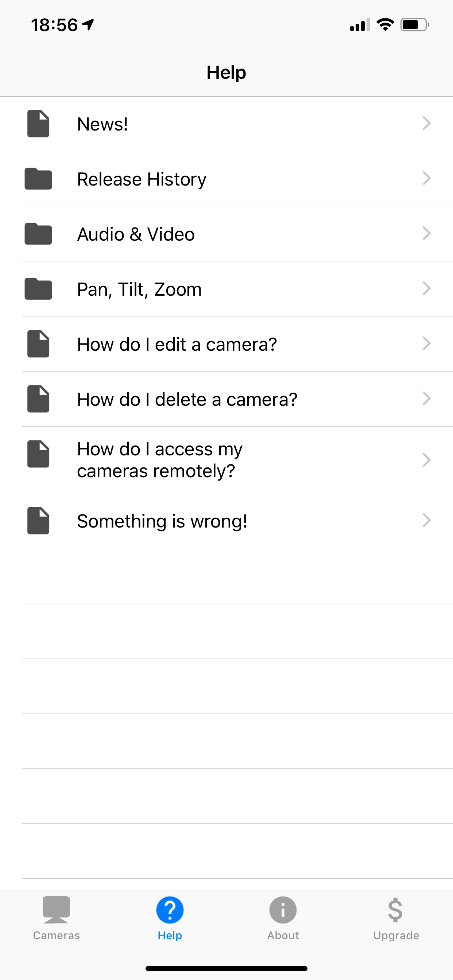The height and width of the screenshot is (980, 453).
Task: Tap the Something is wrong! document icon
Action: [38, 520]
